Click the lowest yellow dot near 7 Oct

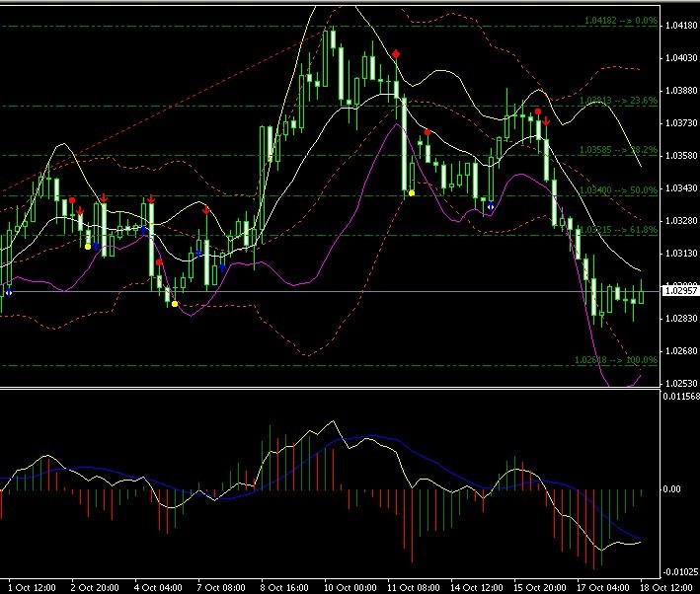tap(175, 304)
